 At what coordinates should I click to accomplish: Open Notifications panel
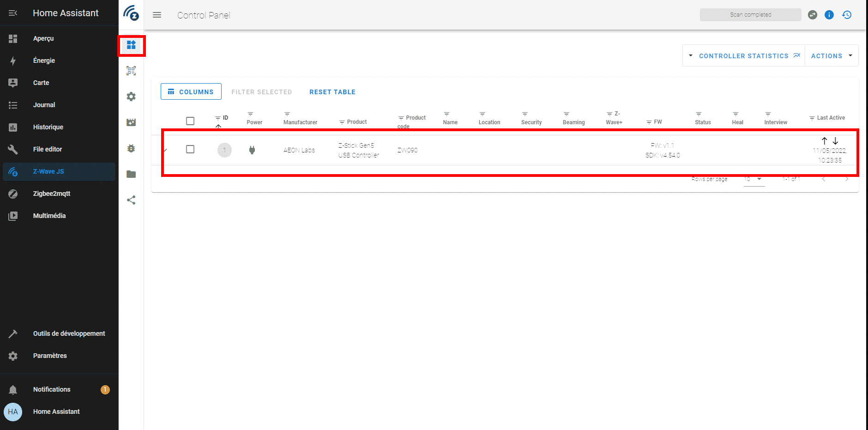59,389
